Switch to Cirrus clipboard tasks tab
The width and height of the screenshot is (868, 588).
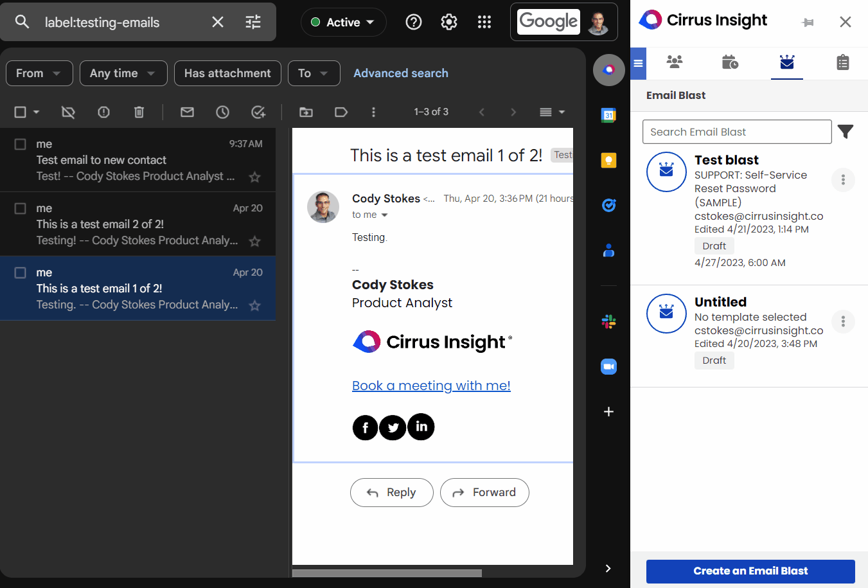(x=843, y=62)
